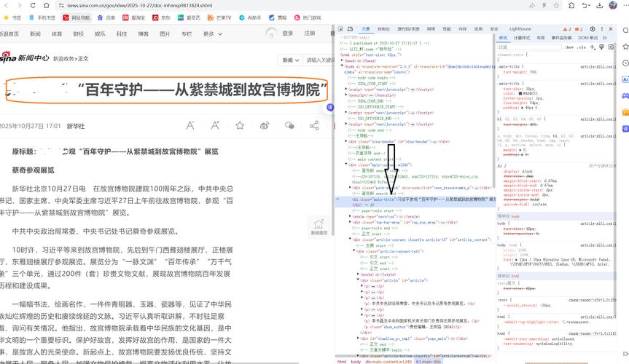
Task: Bookmark this page with the star icon
Action: tap(556, 6)
